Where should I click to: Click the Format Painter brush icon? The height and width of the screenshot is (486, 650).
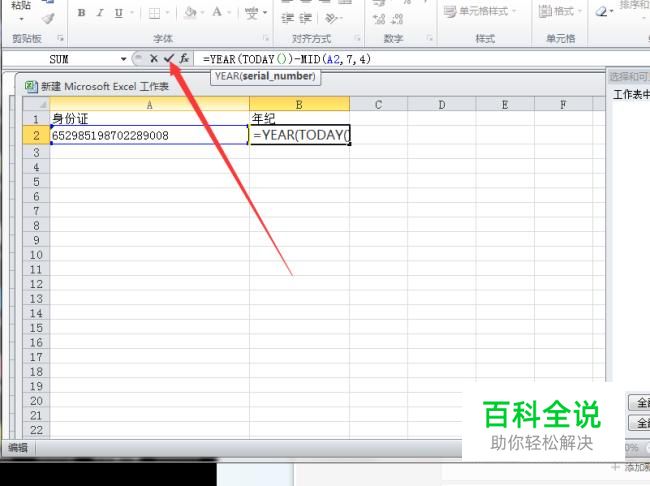(x=49, y=18)
